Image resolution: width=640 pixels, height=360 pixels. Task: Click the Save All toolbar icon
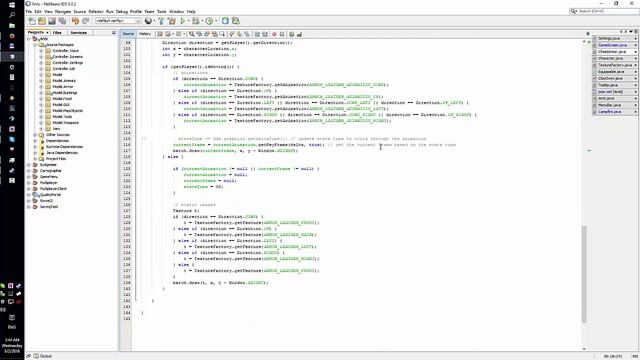pos(62,21)
